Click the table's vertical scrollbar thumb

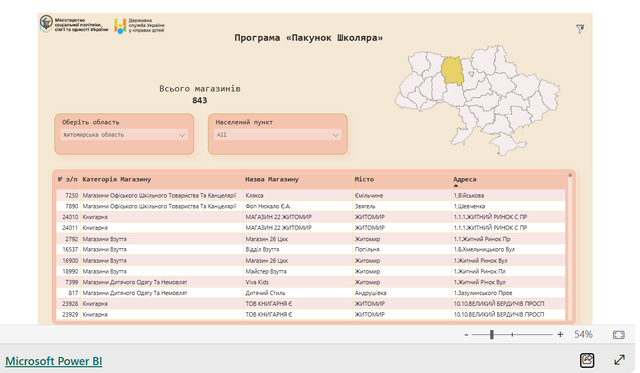570,175
